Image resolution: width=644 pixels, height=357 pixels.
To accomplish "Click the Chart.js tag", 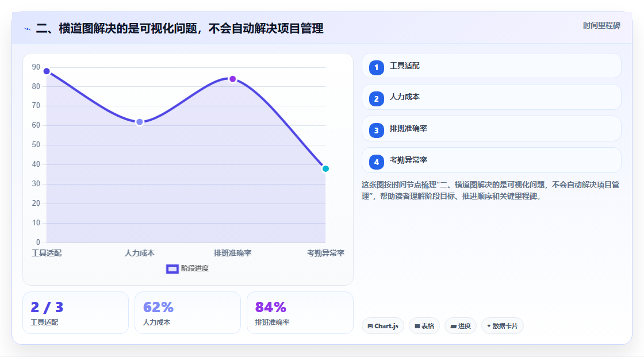I will [383, 326].
